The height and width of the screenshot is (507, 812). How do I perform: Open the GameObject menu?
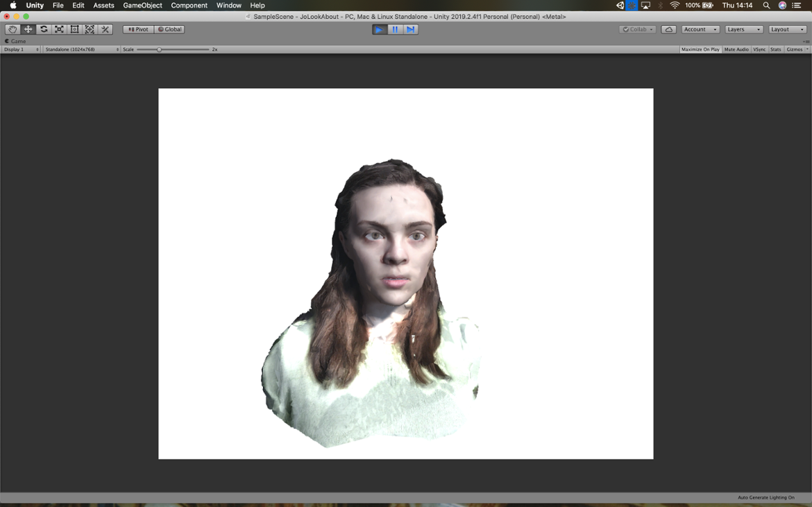tap(142, 6)
